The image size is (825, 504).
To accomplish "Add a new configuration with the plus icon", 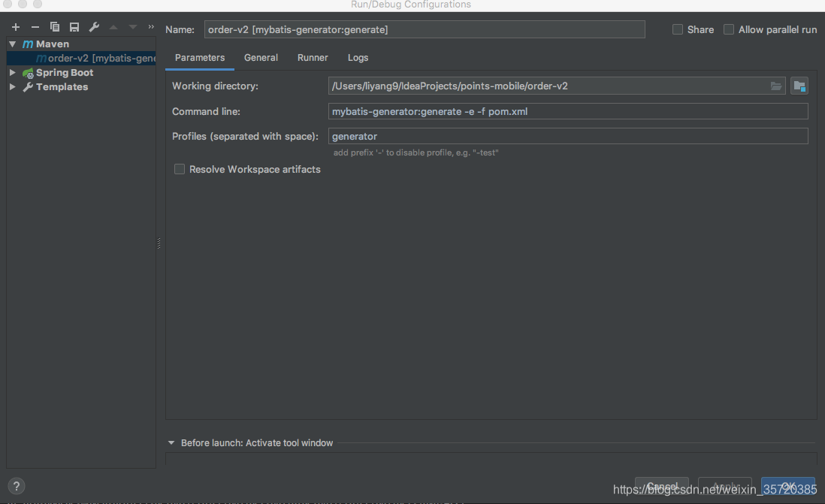I will coord(16,27).
